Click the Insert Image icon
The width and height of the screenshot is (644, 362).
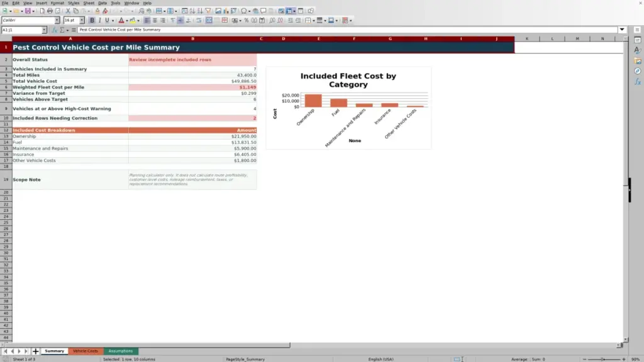(218, 11)
